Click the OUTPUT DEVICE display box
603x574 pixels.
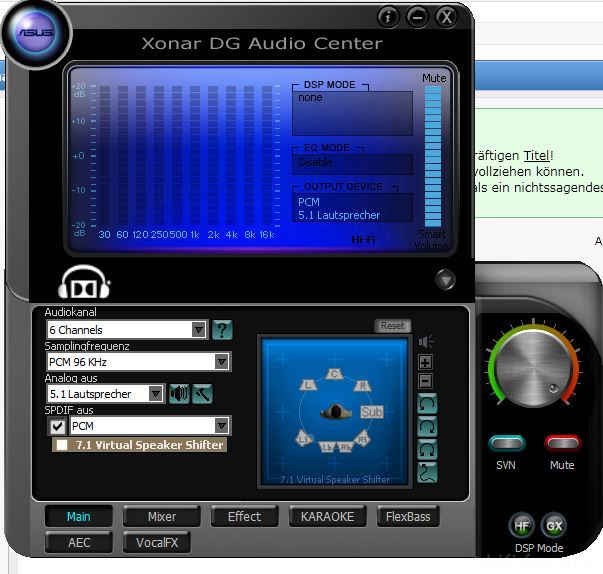[x=352, y=208]
